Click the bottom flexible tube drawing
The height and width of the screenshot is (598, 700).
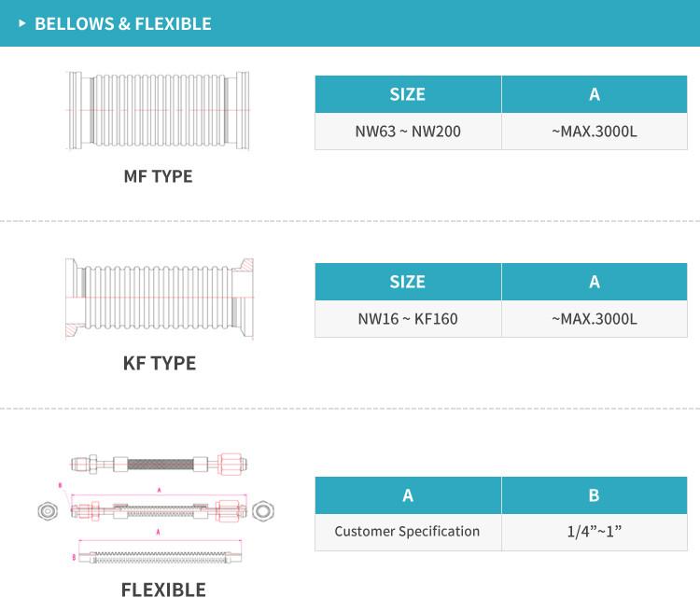pyautogui.click(x=159, y=557)
